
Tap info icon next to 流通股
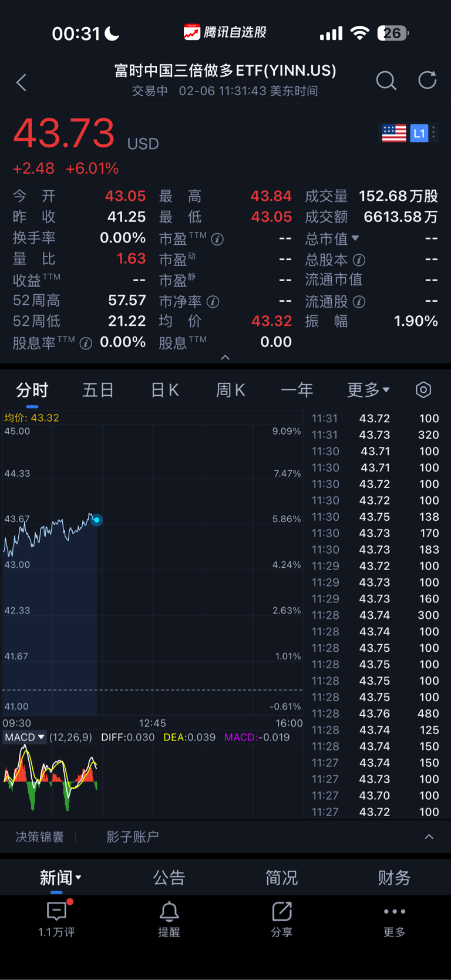[x=359, y=302]
